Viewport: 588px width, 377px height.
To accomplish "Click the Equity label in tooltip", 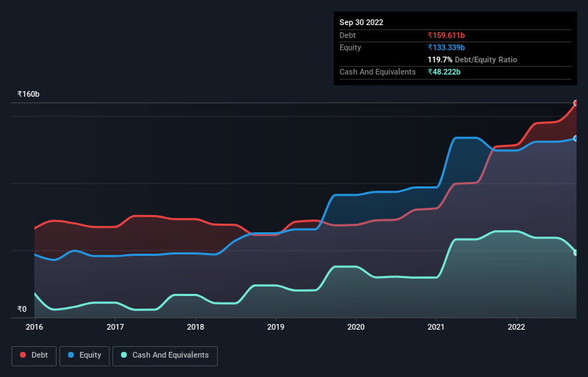I will tap(350, 47).
